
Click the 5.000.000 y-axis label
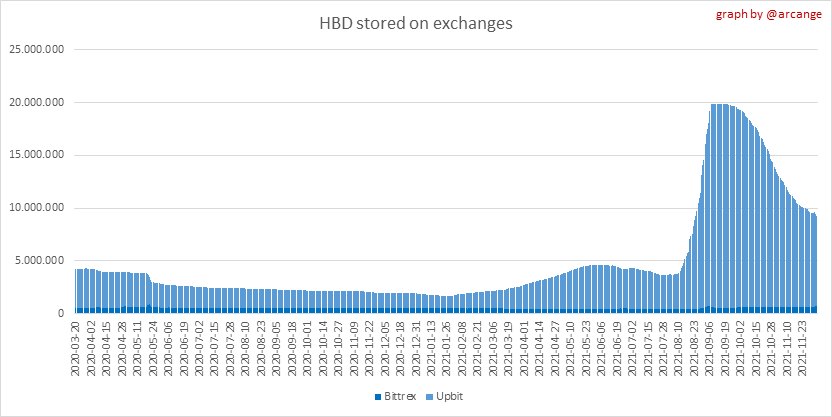coord(40,261)
